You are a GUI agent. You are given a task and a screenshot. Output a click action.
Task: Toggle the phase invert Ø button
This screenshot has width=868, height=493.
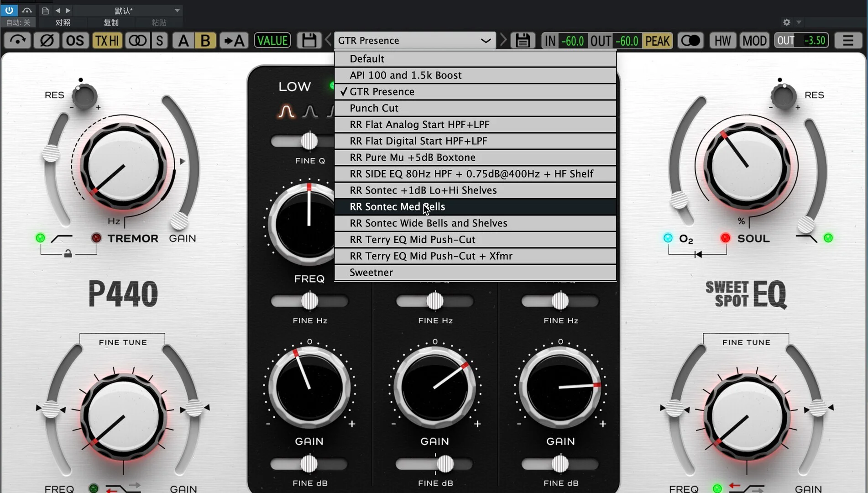(47, 41)
